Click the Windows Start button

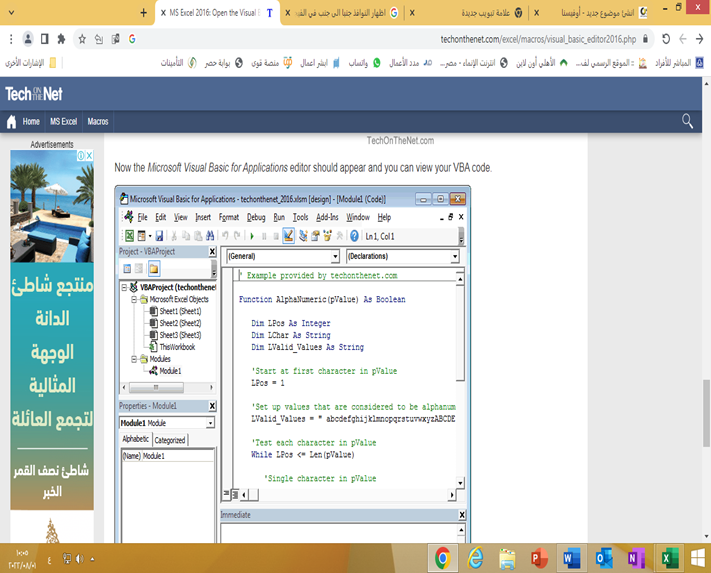tap(697, 558)
